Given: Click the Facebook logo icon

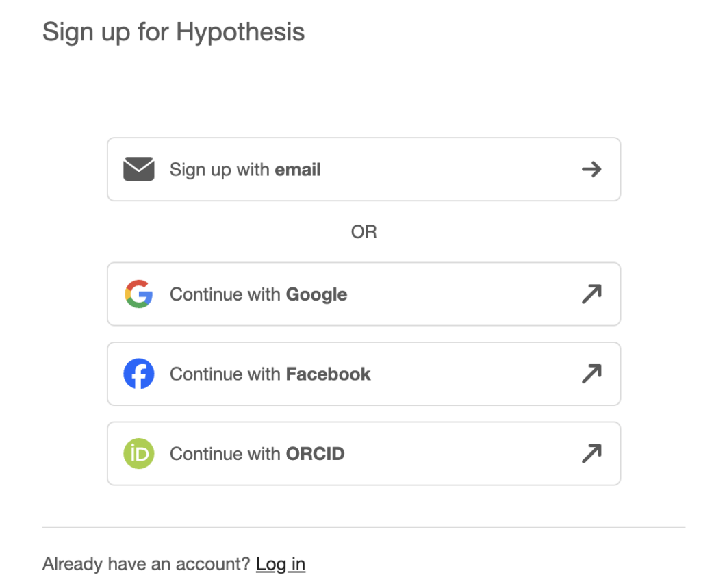Looking at the screenshot, I should pyautogui.click(x=139, y=374).
